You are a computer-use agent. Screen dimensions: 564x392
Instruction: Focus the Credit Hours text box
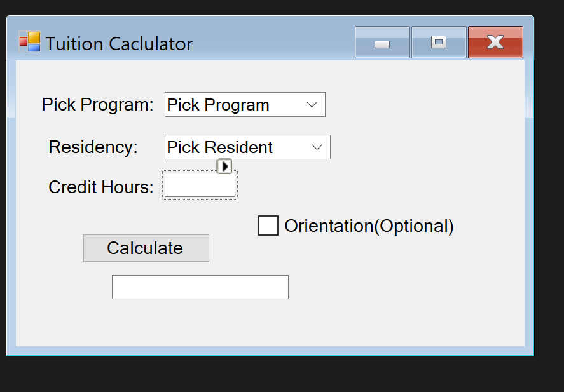[x=200, y=185]
